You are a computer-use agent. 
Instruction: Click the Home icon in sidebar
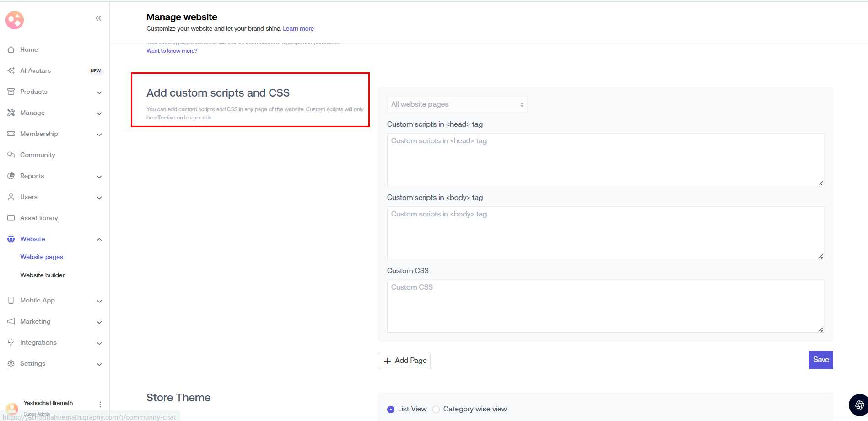coord(11,49)
